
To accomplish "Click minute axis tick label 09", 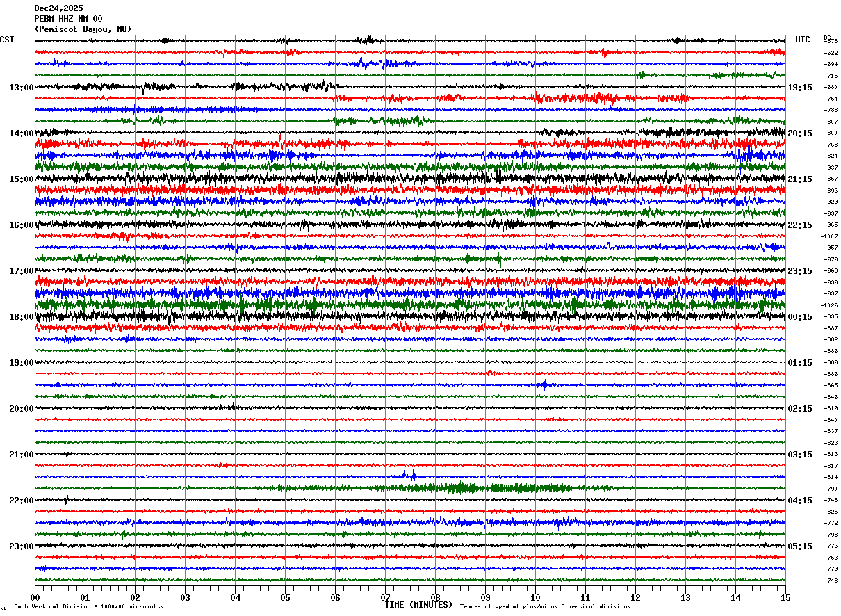I will pos(485,597).
